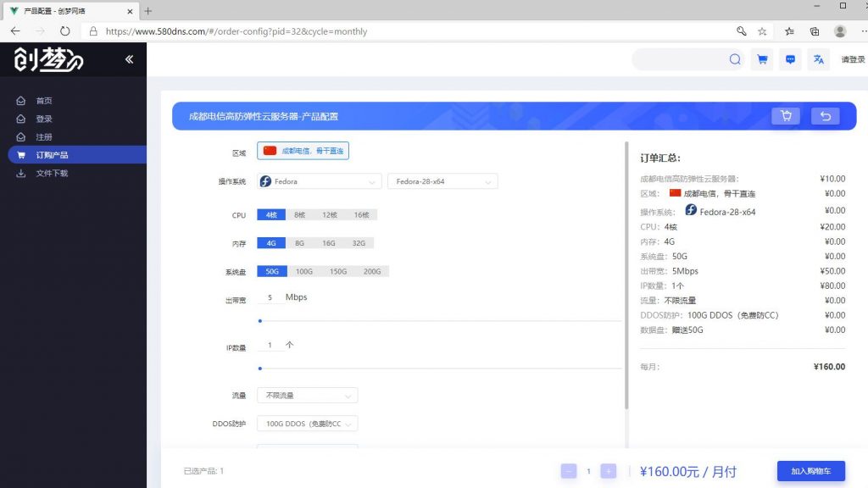Adjust the bandwidth slider handle
Image resolution: width=868 pixels, height=488 pixels.
(259, 321)
